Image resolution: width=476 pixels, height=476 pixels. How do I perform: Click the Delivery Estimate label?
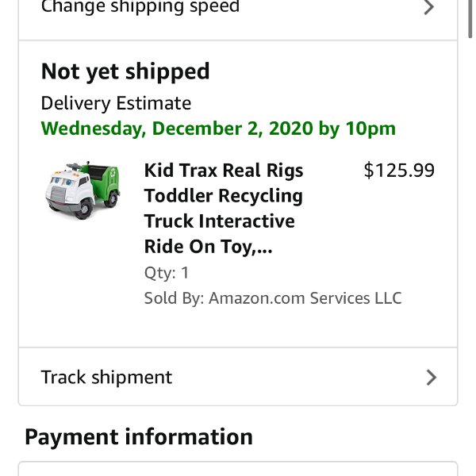[116, 103]
